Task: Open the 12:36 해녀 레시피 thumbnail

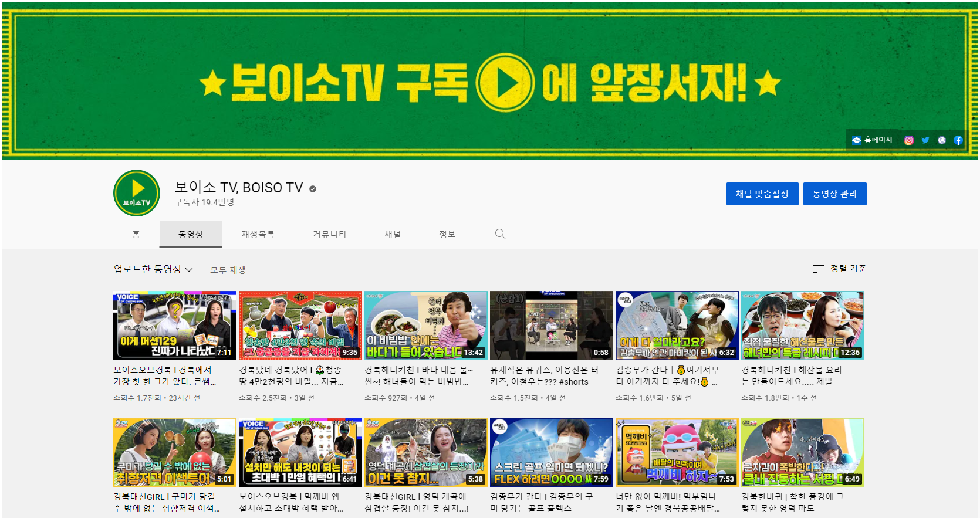Action: click(803, 326)
